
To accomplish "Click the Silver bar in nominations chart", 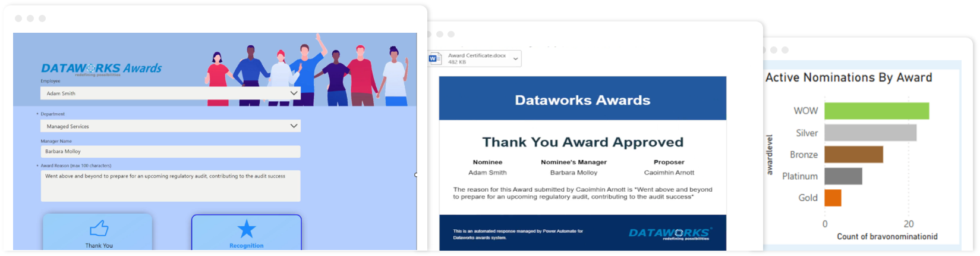I will (870, 133).
